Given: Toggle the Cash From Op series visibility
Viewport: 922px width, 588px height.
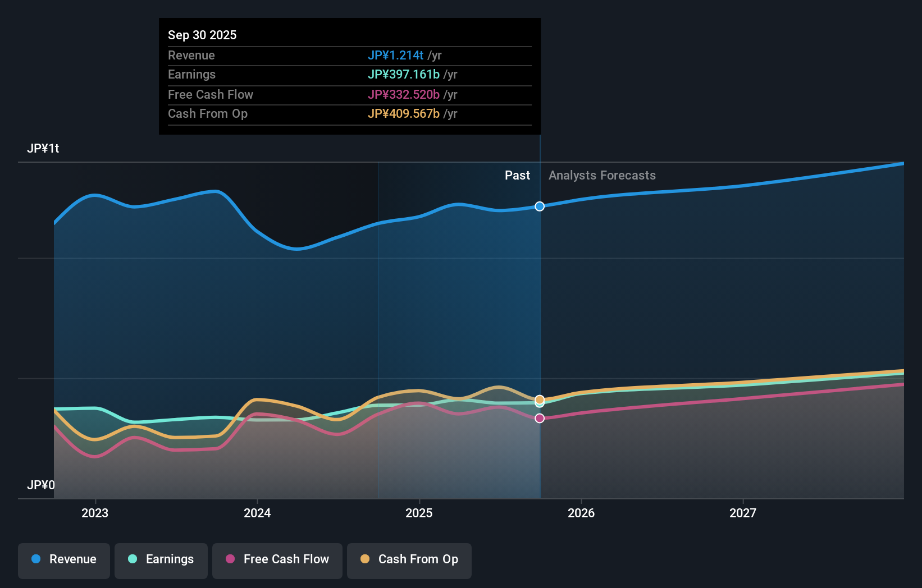Looking at the screenshot, I should coord(409,561).
